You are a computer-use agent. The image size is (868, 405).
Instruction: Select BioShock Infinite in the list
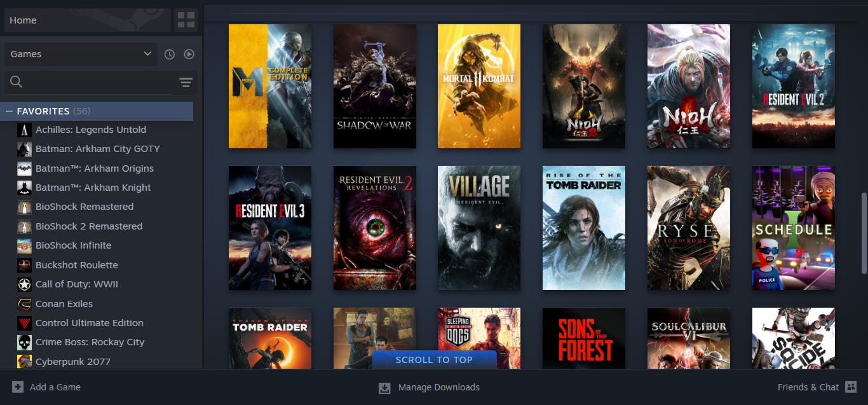pyautogui.click(x=73, y=245)
